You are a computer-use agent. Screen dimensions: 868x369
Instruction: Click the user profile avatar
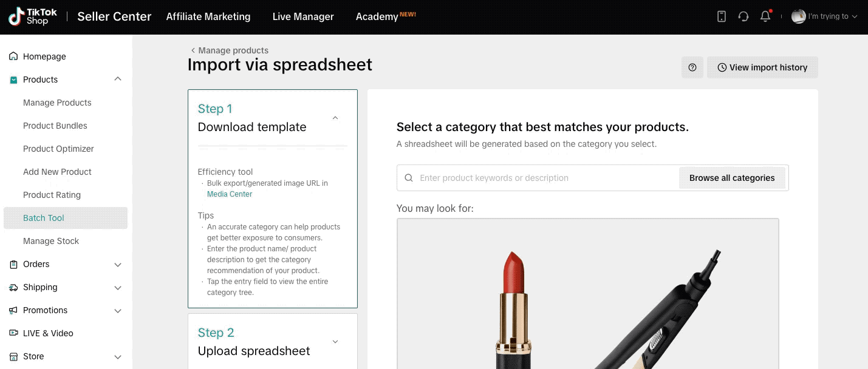(x=798, y=16)
